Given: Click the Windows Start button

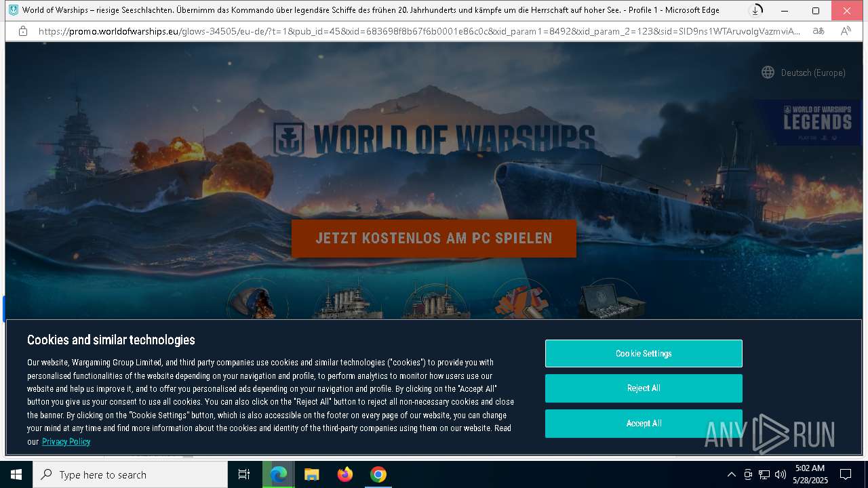Looking at the screenshot, I should coord(16,474).
